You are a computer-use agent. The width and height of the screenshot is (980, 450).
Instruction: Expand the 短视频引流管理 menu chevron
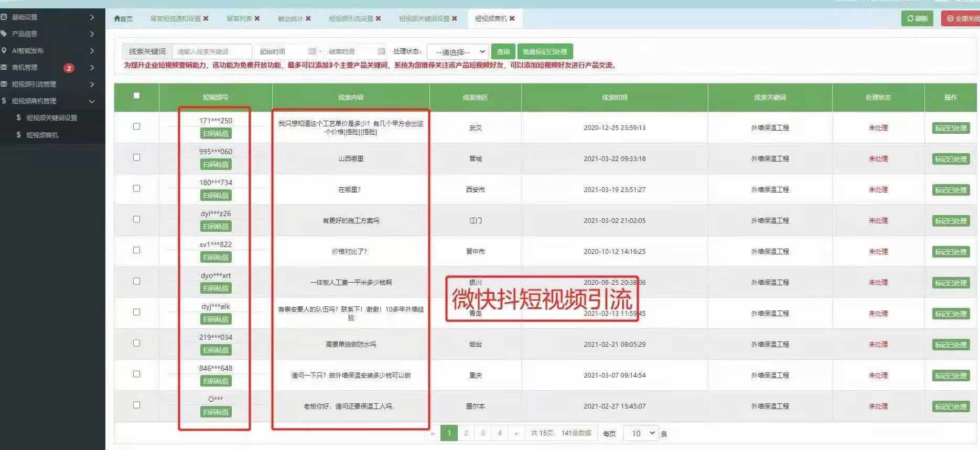coord(92,84)
